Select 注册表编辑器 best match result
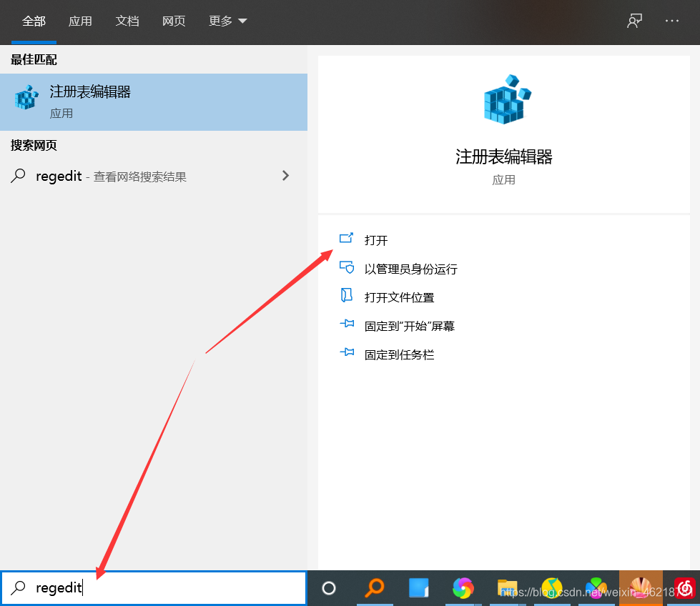Image resolution: width=700 pixels, height=606 pixels. point(154,102)
